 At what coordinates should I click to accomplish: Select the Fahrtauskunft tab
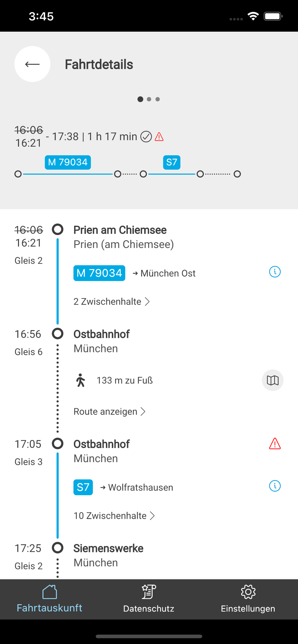(x=49, y=599)
